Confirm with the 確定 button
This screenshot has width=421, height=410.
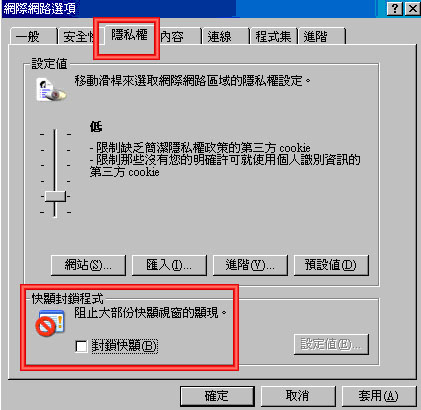point(217,396)
